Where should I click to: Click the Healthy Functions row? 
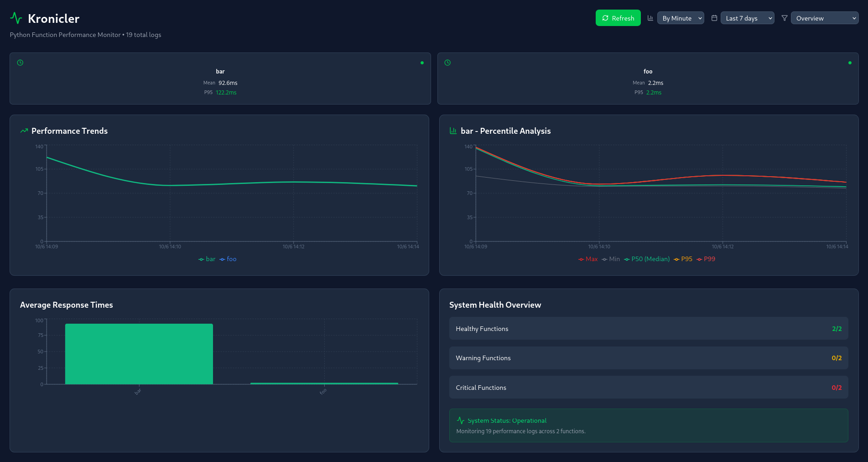pos(649,329)
